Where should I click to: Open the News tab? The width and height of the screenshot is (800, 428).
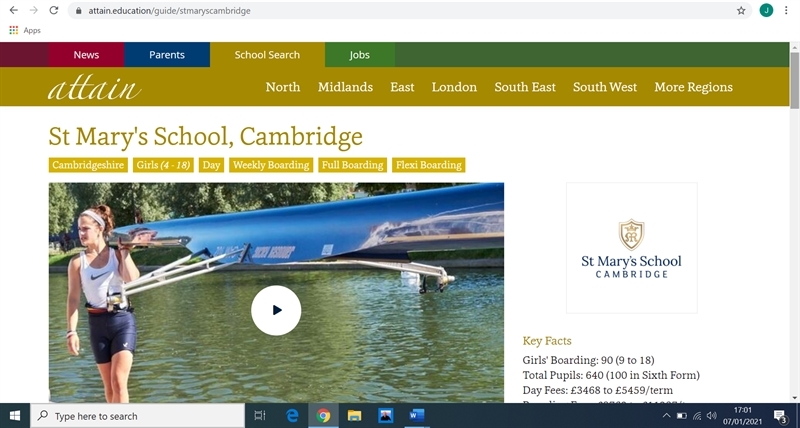tap(86, 55)
